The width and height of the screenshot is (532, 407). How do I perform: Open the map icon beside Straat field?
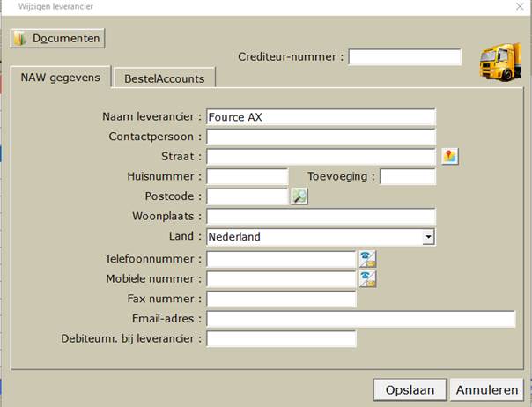(450, 156)
